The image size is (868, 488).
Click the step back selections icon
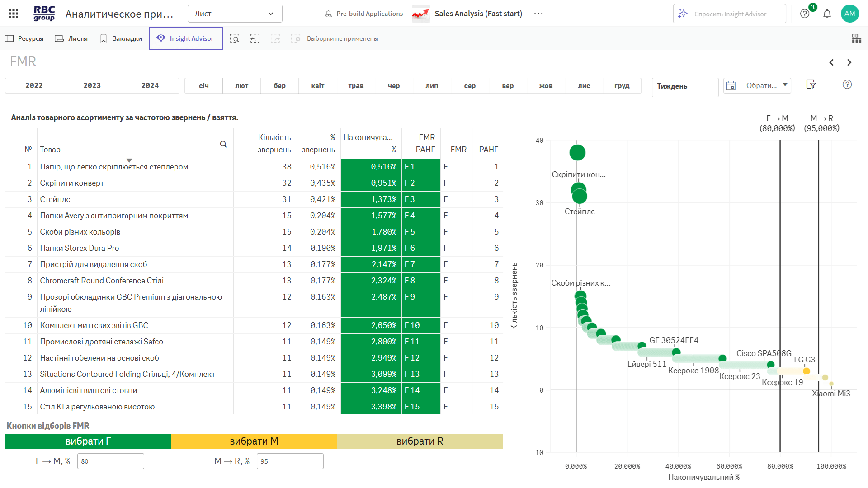click(255, 38)
